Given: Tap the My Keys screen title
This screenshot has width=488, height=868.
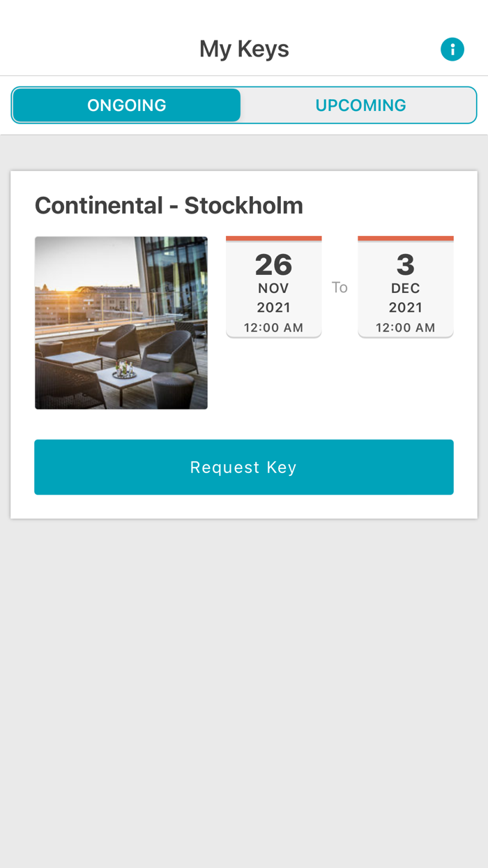Looking at the screenshot, I should click(x=244, y=48).
